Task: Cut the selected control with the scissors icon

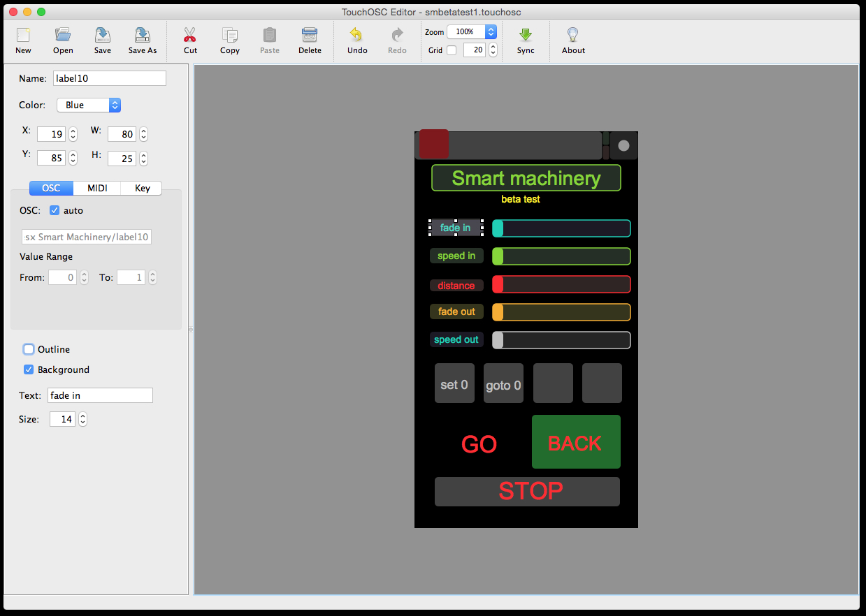Action: [190, 35]
